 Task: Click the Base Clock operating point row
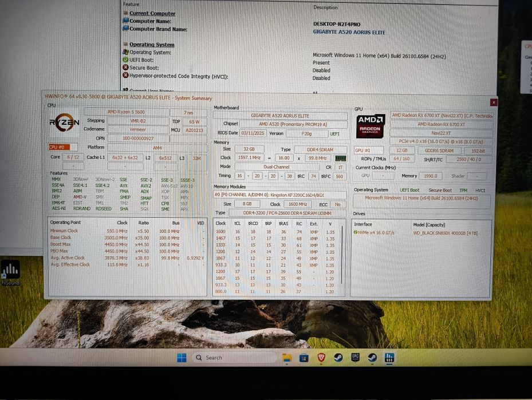pos(127,237)
